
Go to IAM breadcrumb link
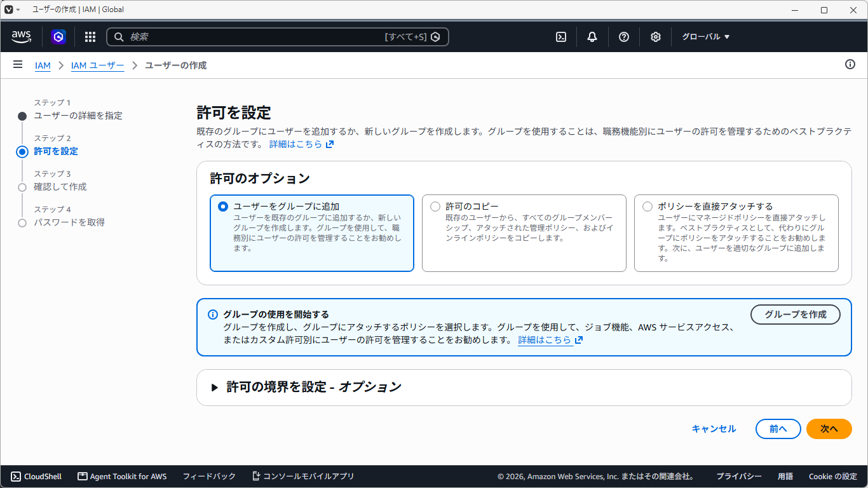click(x=43, y=65)
